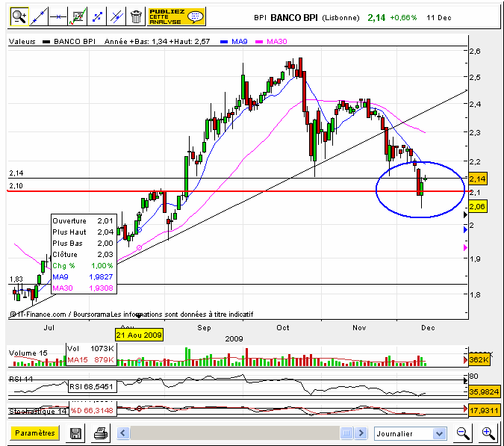Select the trend line drawing tool

coord(39,16)
